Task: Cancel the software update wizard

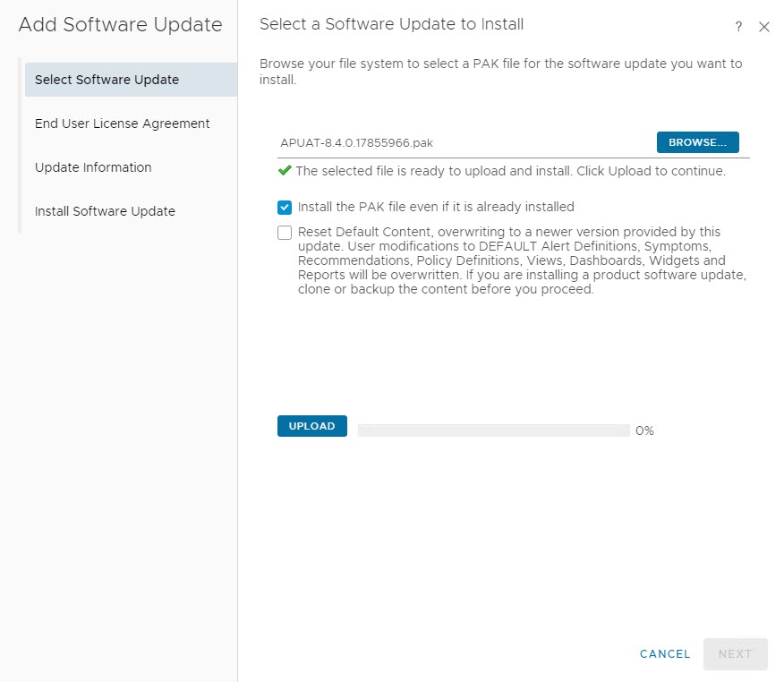Action: point(665,654)
